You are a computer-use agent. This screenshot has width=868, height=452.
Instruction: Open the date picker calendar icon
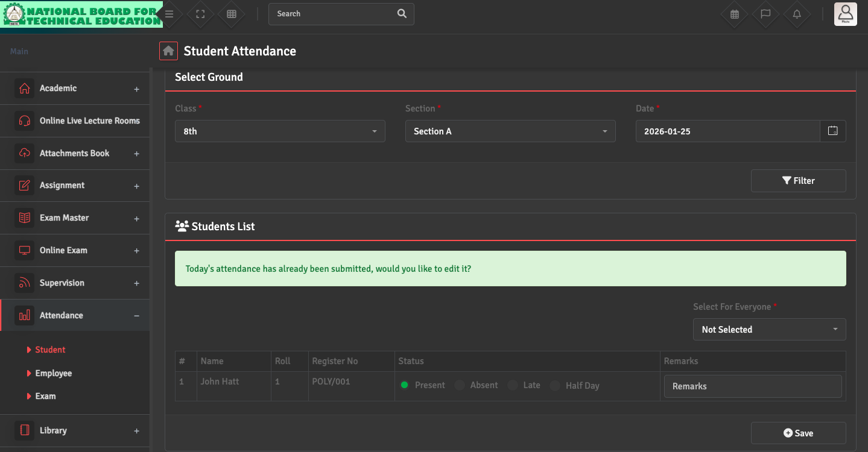click(x=832, y=131)
